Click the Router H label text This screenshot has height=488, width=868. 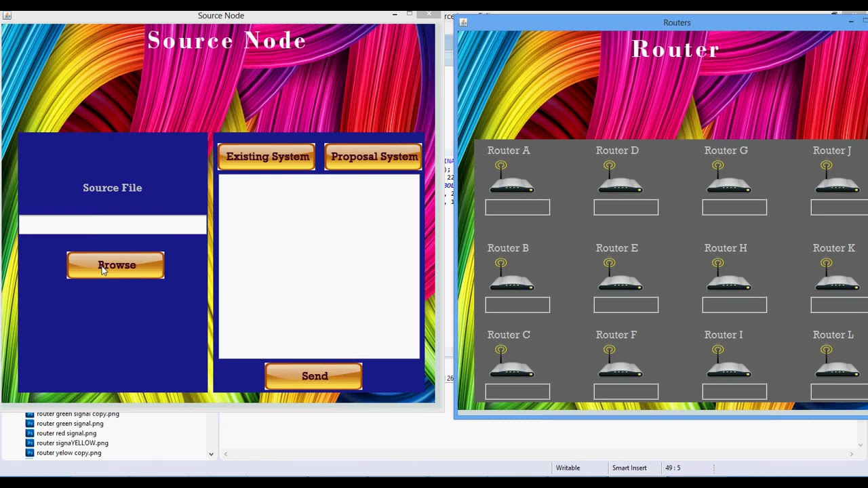click(x=726, y=248)
